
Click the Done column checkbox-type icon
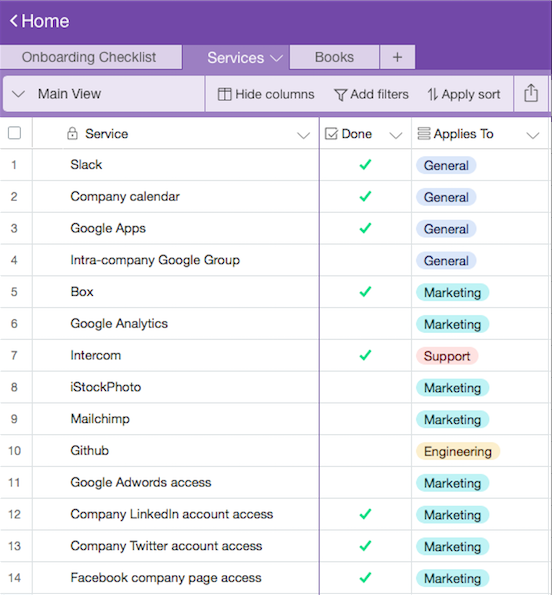331,134
